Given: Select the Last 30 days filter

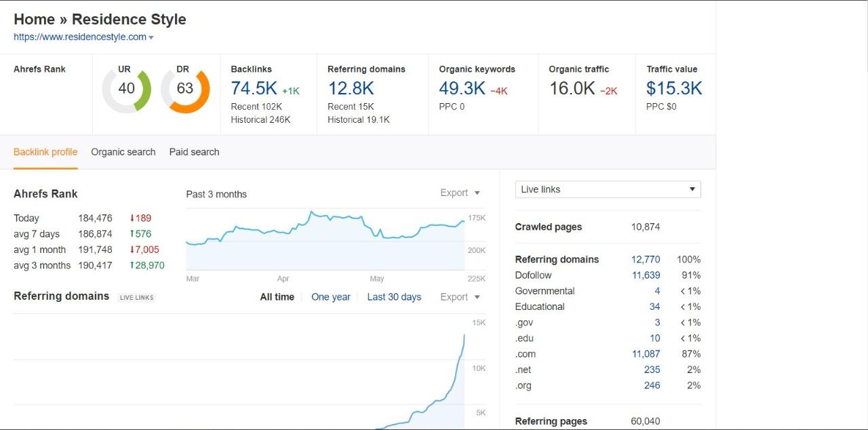Looking at the screenshot, I should pyautogui.click(x=394, y=296).
